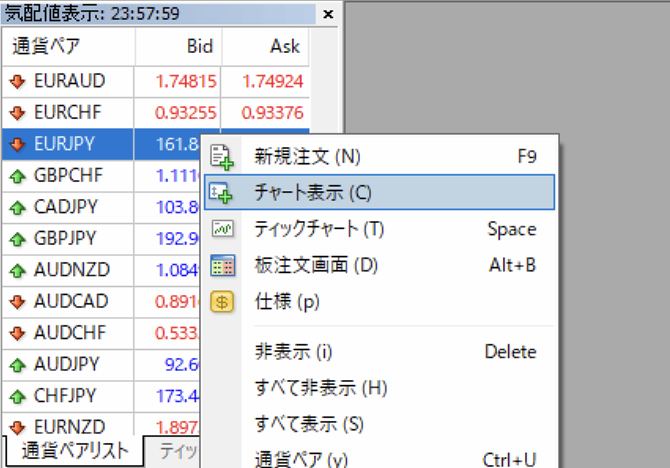Click the green up arrow beside CHFJPY
Image resolution: width=670 pixels, height=468 pixels.
17,397
